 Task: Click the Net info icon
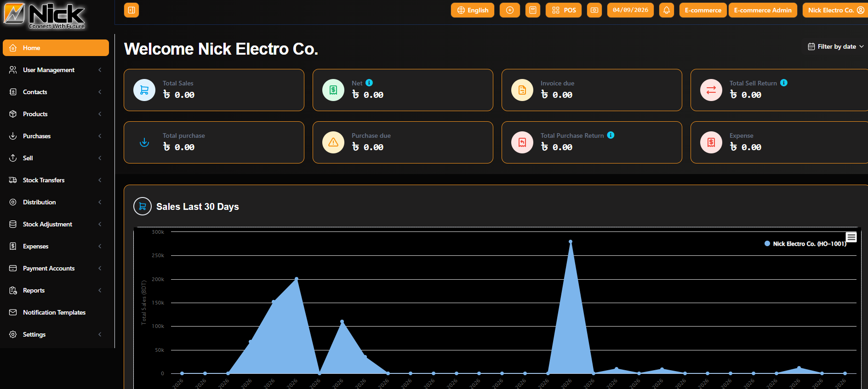[369, 83]
